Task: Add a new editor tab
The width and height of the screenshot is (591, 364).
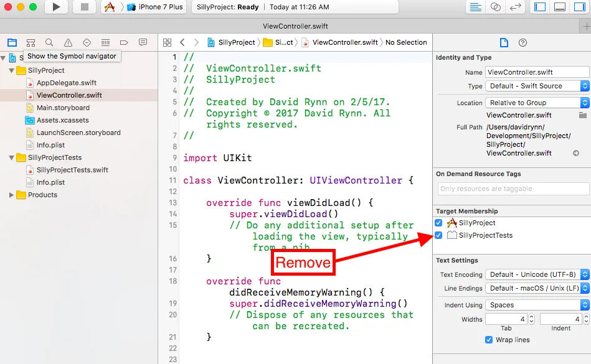Action: click(586, 26)
